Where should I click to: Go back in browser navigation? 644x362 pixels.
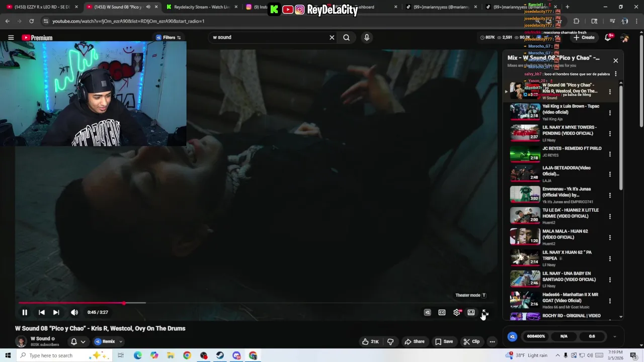pos(7,21)
